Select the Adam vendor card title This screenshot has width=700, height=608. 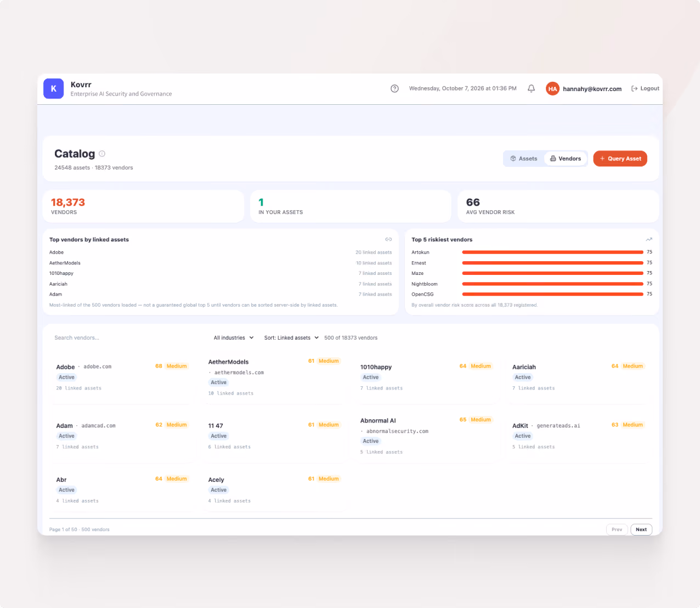(64, 426)
